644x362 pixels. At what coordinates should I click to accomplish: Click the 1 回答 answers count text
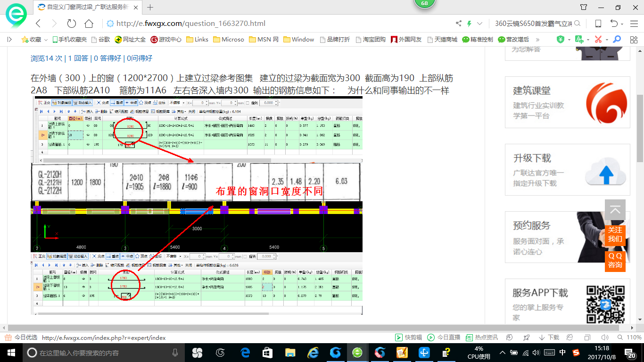click(x=78, y=58)
